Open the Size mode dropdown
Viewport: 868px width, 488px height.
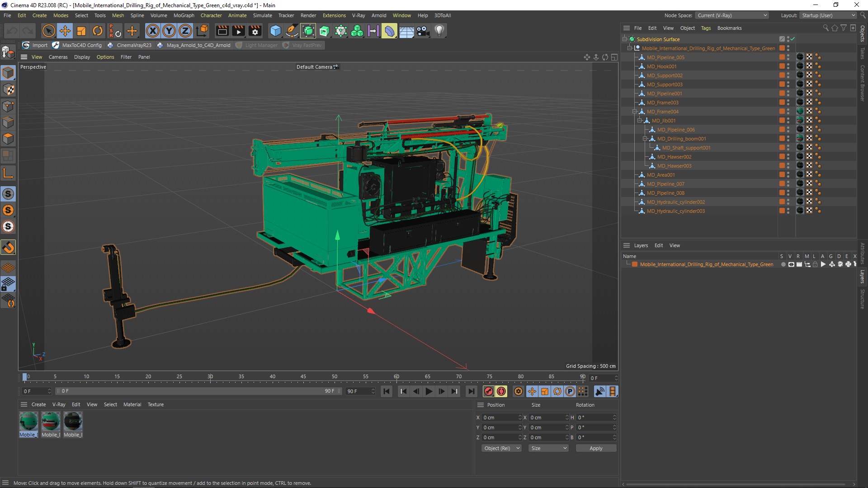pyautogui.click(x=548, y=448)
